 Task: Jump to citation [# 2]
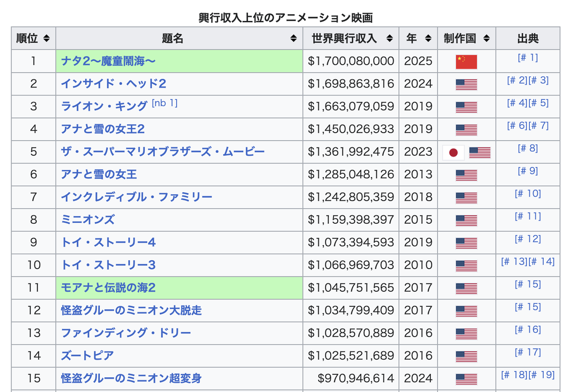pyautogui.click(x=517, y=80)
